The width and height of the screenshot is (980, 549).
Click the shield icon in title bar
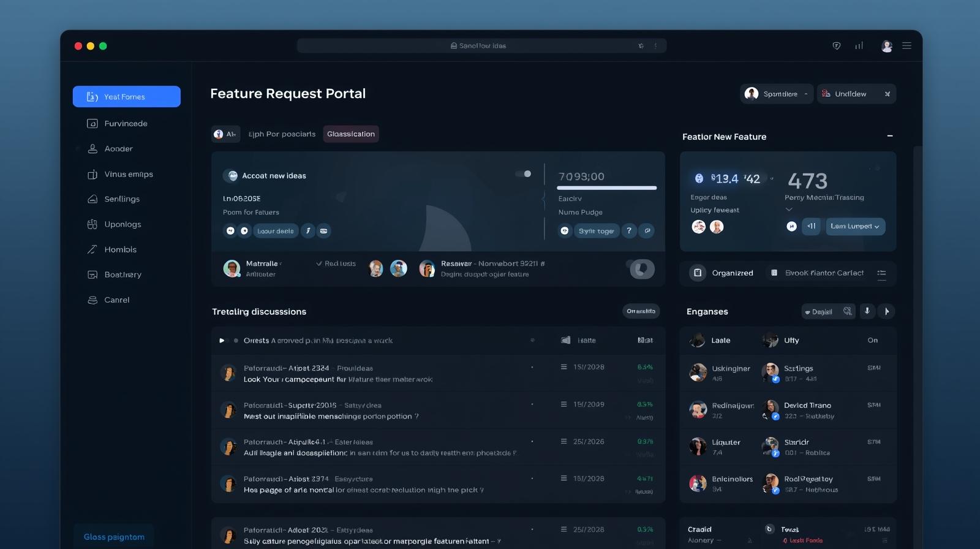tap(837, 46)
